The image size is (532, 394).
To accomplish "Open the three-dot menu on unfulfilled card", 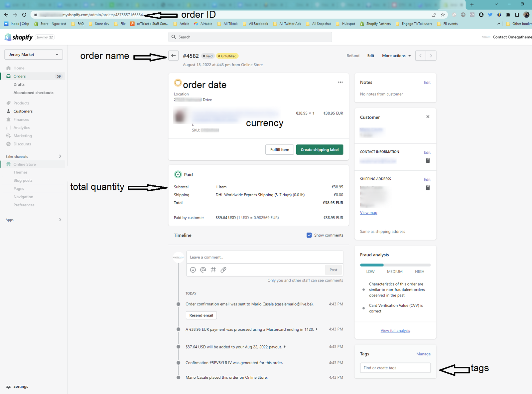I will pos(340,82).
